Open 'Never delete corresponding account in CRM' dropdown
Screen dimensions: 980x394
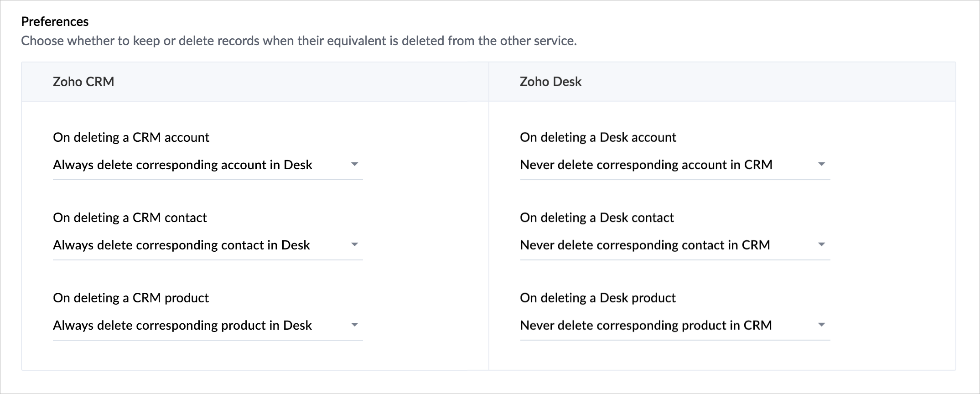point(646,165)
